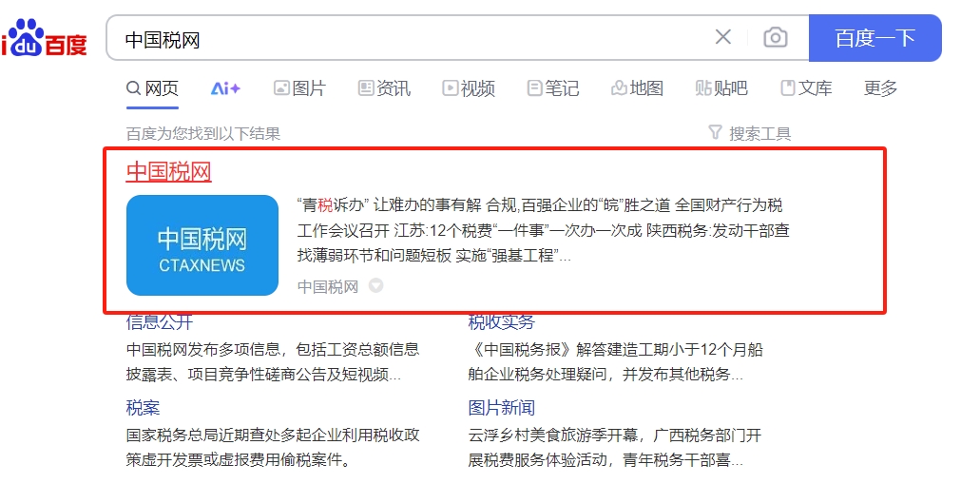Select the 网页 tab
Image resolution: width=980 pixels, height=484 pixels.
click(152, 88)
